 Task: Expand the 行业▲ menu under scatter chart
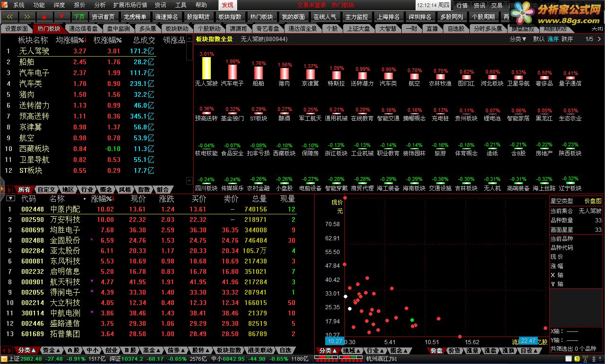(x=375, y=351)
